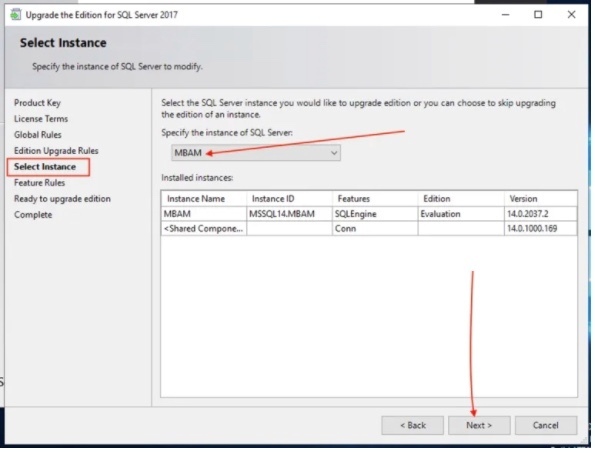Click the Next button

click(479, 425)
